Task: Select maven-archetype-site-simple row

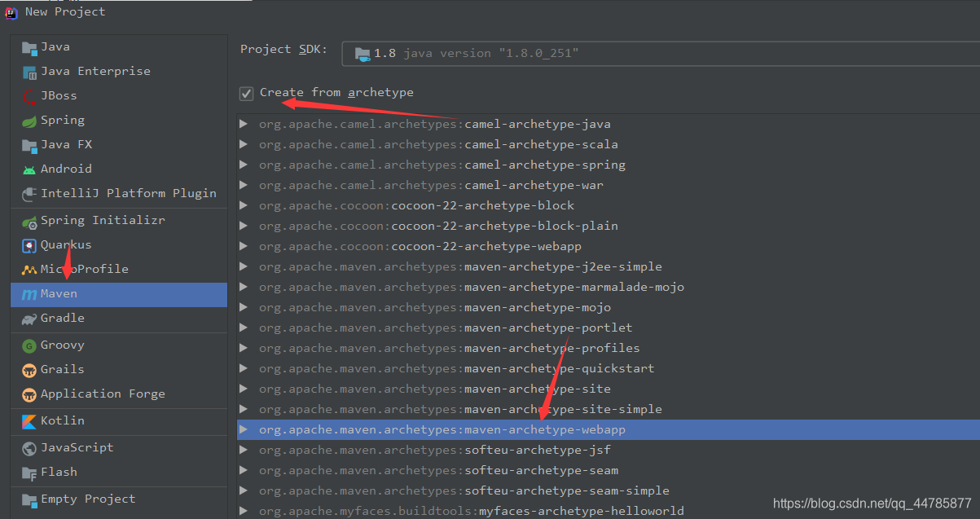Action: [x=609, y=410]
